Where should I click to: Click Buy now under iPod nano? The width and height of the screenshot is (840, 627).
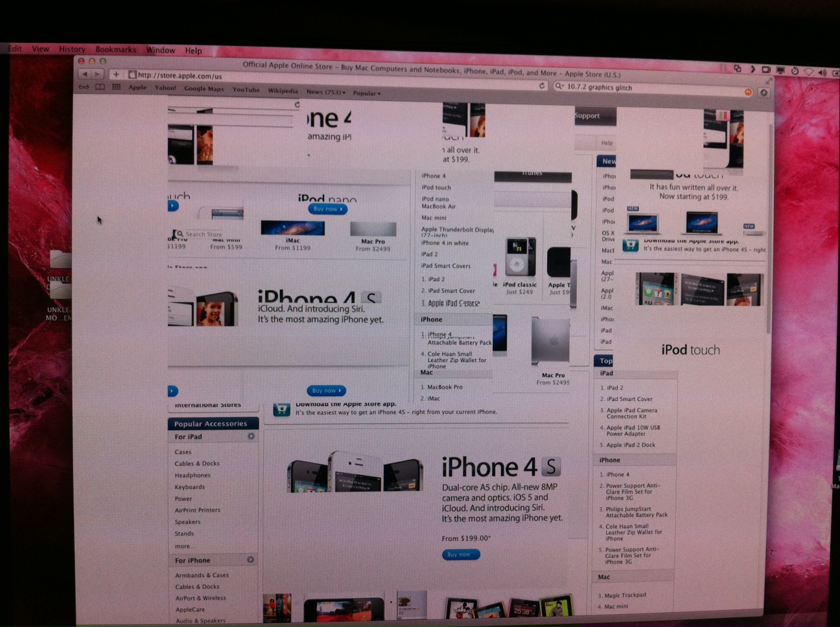[x=328, y=209]
